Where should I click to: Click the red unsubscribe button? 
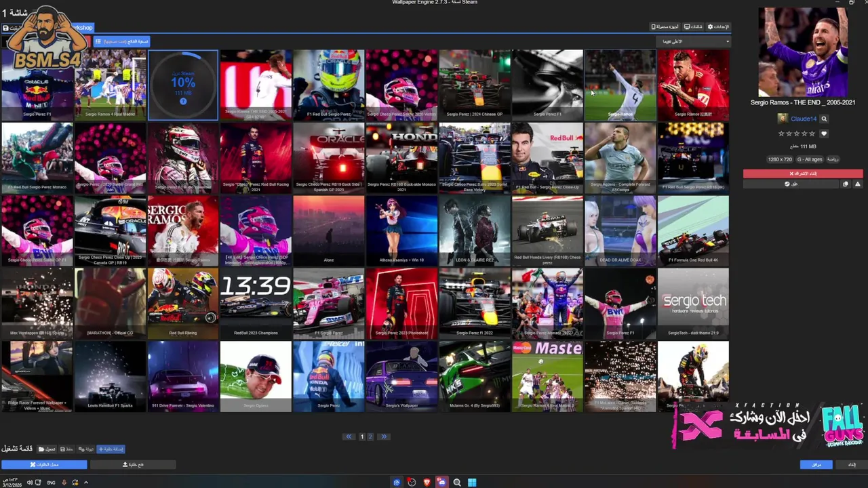pos(803,174)
